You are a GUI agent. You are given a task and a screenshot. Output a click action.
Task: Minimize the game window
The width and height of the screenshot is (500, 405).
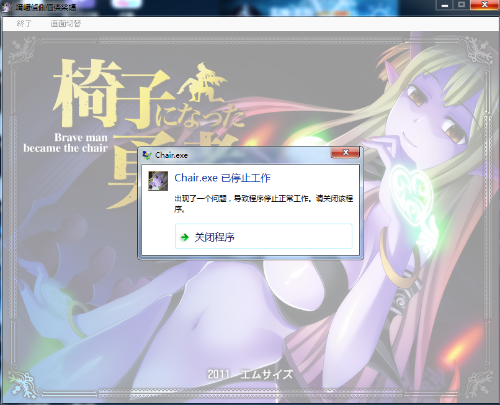445,5
